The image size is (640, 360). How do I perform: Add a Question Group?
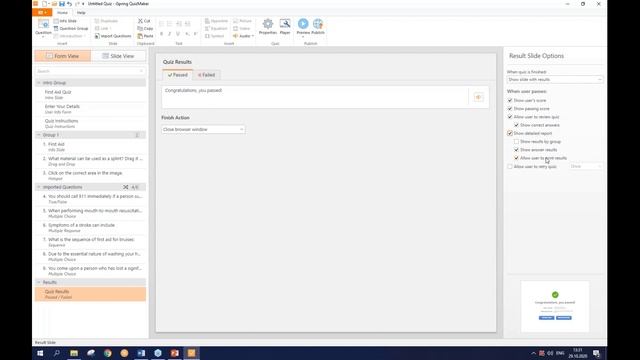click(71, 29)
